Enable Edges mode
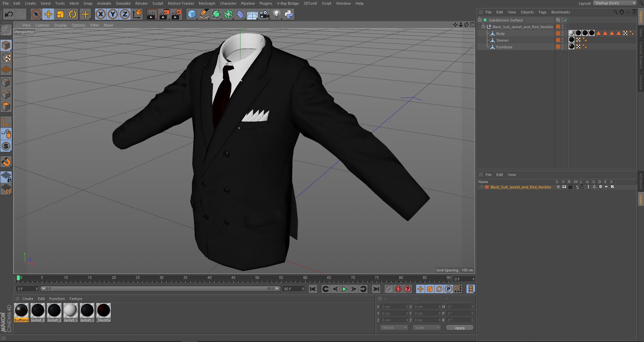 click(x=6, y=94)
